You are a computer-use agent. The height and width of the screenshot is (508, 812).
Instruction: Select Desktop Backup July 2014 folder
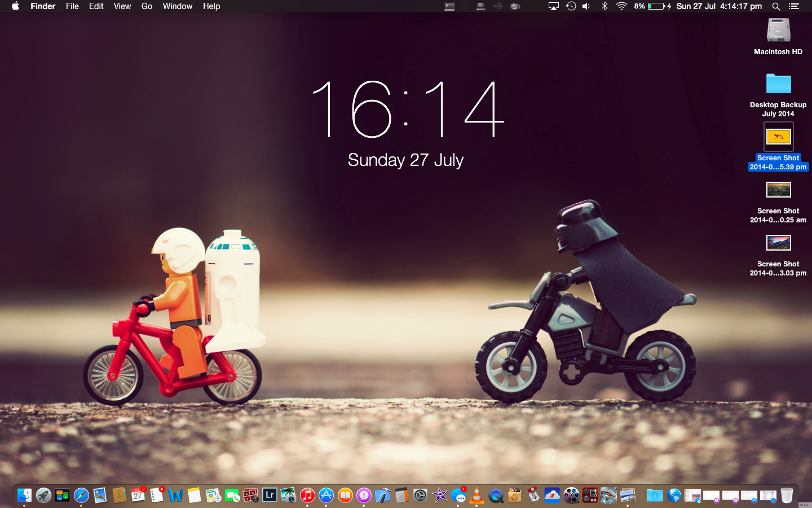778,84
